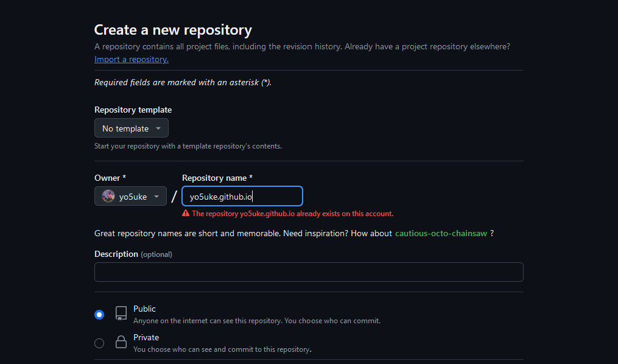Viewport: 618px width, 364px height.
Task: Click the Create a new repository heading
Action: pyautogui.click(x=173, y=30)
